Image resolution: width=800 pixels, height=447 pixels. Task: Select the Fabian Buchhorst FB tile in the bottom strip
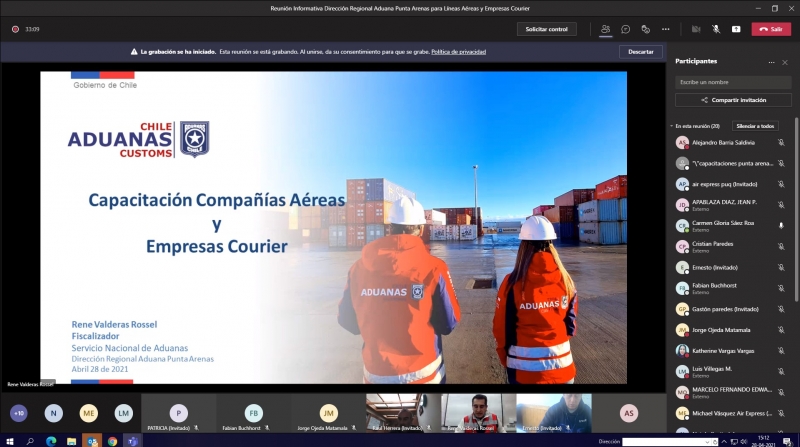tap(254, 413)
